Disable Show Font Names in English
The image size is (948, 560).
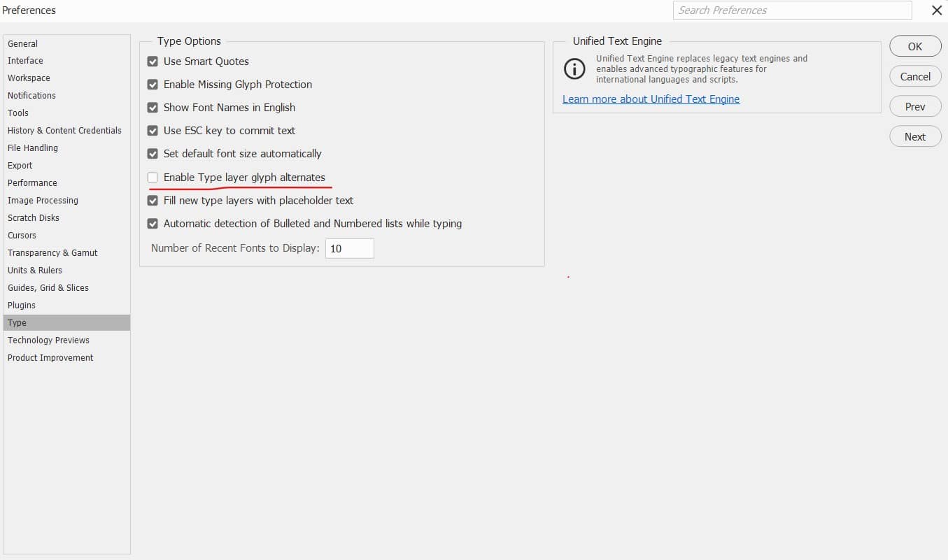[153, 108]
